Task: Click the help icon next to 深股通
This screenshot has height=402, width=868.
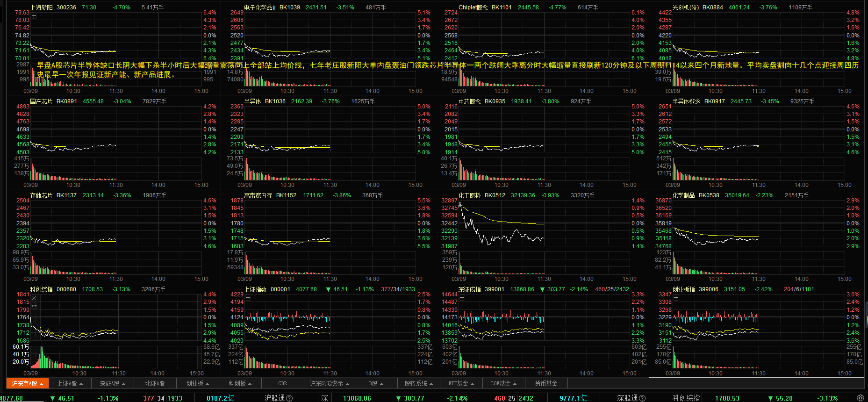Action: pyautogui.click(x=642, y=398)
